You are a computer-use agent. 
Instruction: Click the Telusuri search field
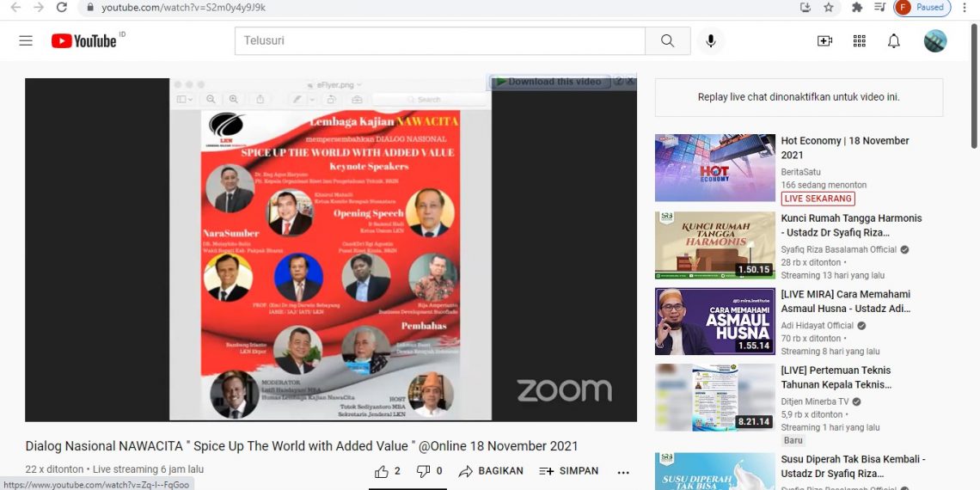[x=440, y=40]
